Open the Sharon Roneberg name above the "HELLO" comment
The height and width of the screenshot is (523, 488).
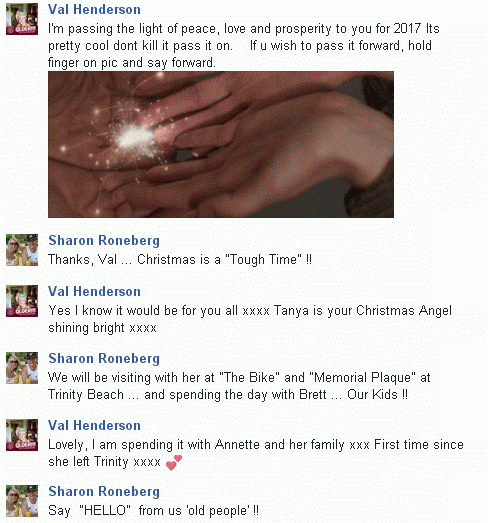click(104, 492)
